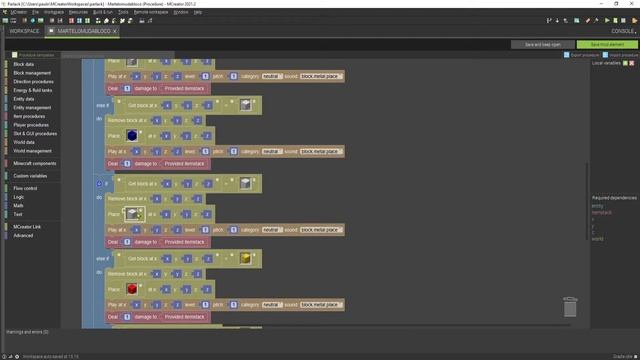
Task: Click the Export procedure icon button
Action: [567, 55]
